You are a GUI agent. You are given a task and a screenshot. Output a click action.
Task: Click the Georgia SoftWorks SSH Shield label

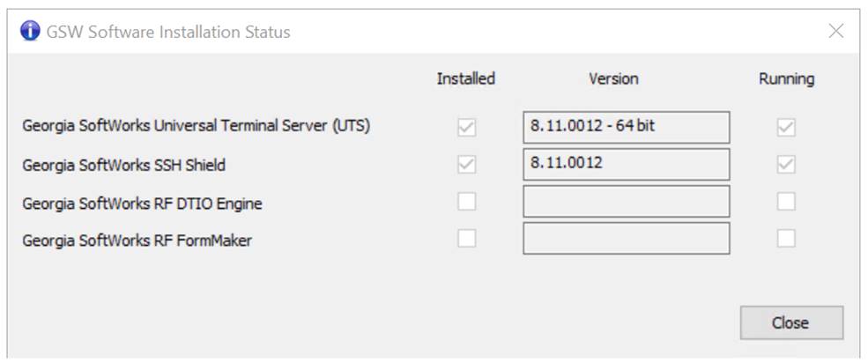tap(124, 165)
